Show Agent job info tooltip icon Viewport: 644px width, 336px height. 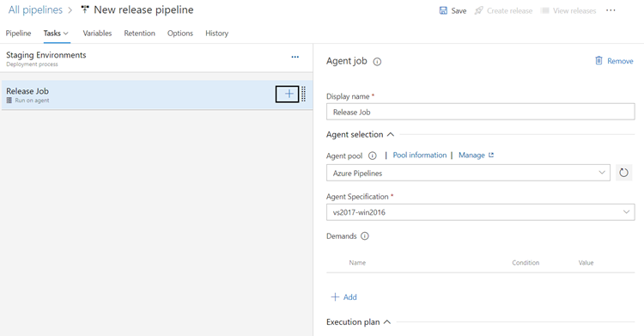pyautogui.click(x=377, y=62)
